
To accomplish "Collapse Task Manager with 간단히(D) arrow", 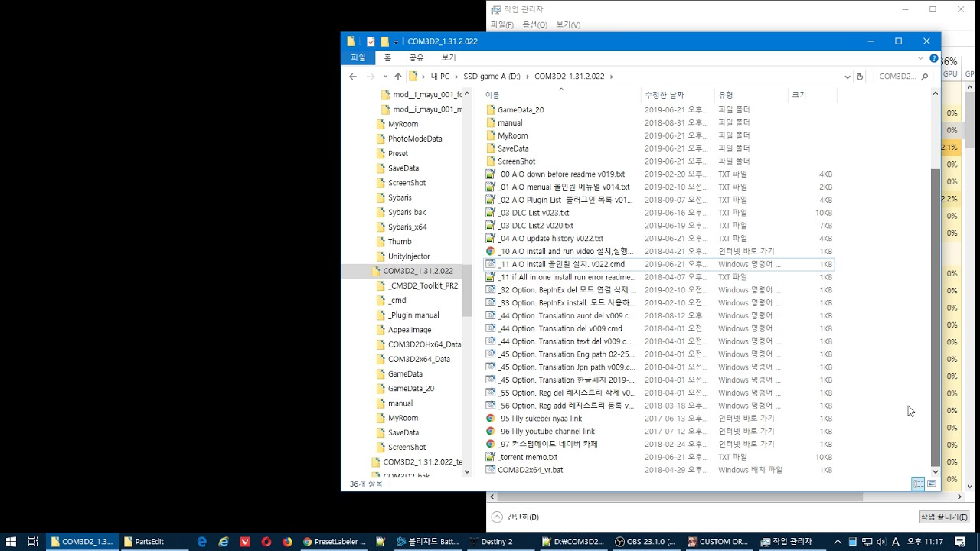I will 497,517.
